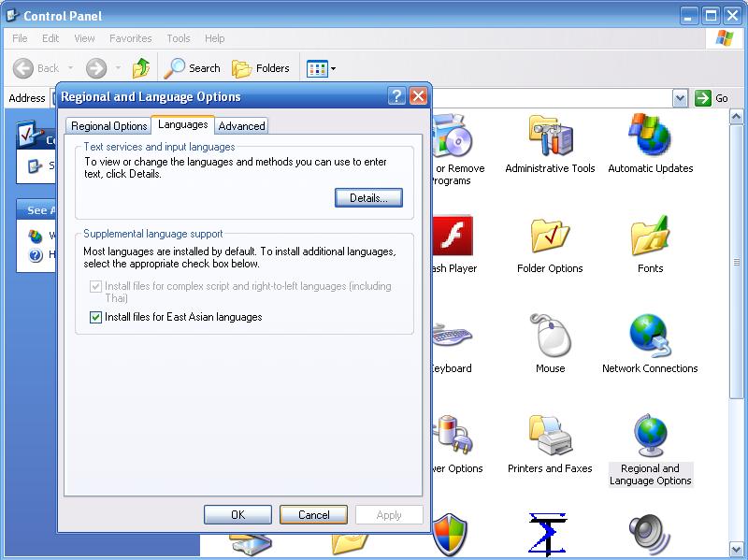The width and height of the screenshot is (748, 560).
Task: Click the Details... button
Action: [368, 198]
